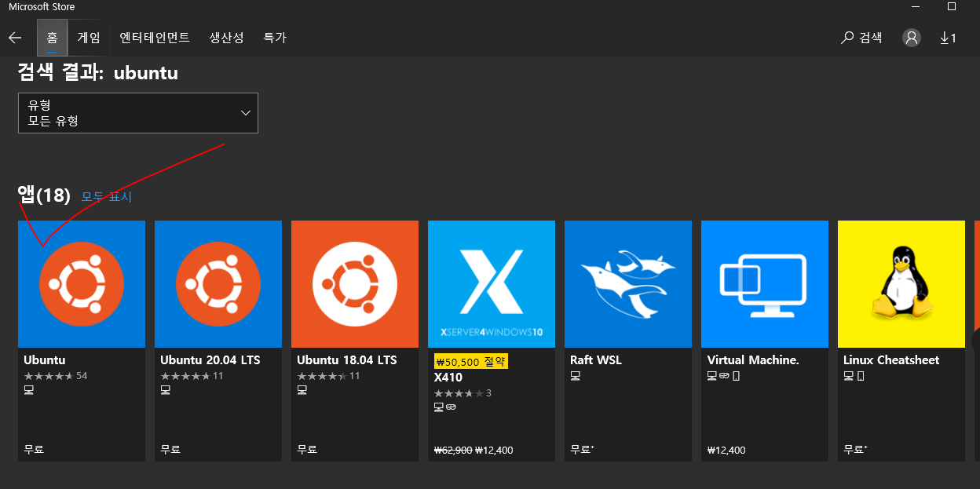Go back with the back arrow

[x=15, y=38]
